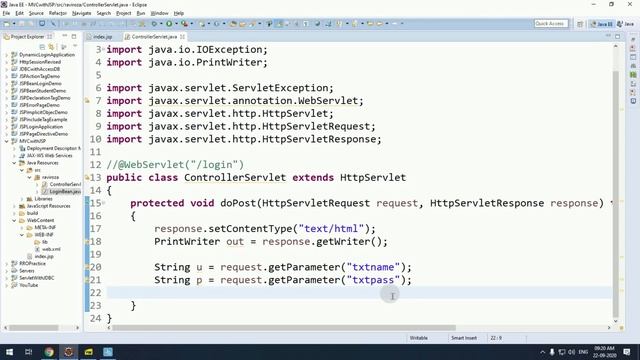The height and width of the screenshot is (360, 640).
Task: Click the Open Perspective icon
Action: 580,24
